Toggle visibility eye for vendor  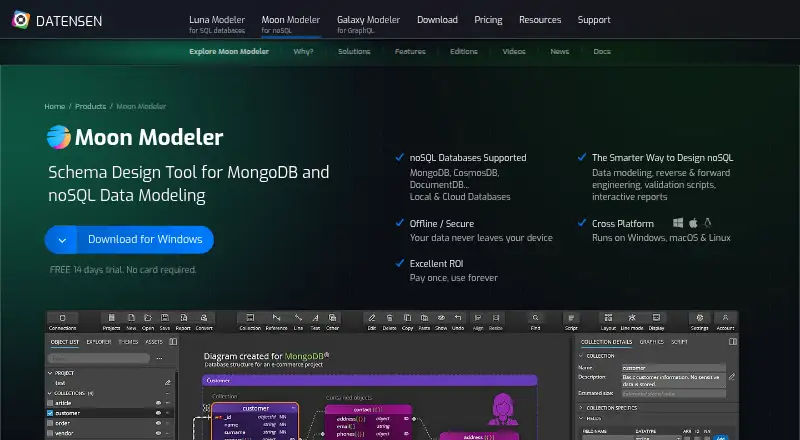pos(158,433)
